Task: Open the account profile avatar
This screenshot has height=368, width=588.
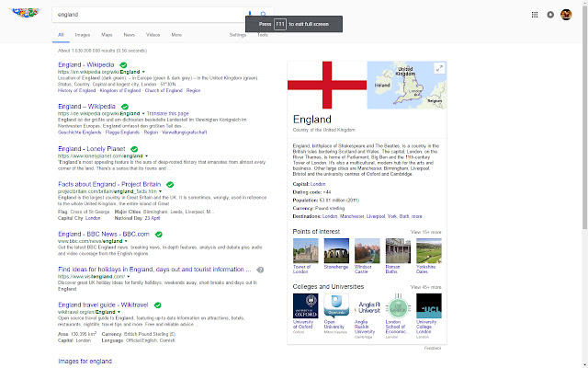Action: pos(566,15)
